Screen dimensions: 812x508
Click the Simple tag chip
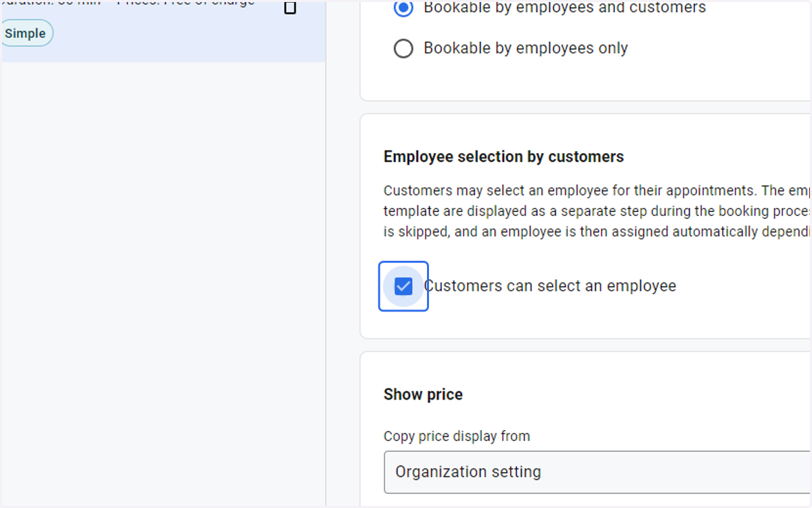point(26,33)
